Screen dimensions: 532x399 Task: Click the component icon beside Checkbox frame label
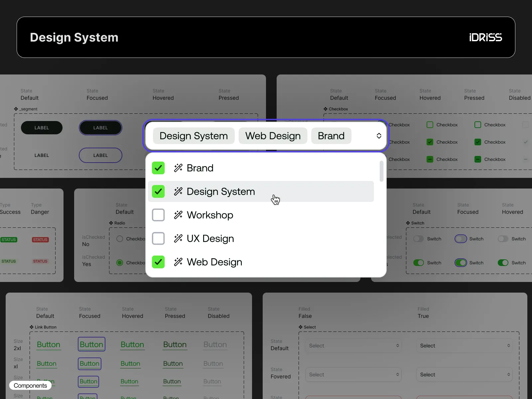[x=326, y=109]
